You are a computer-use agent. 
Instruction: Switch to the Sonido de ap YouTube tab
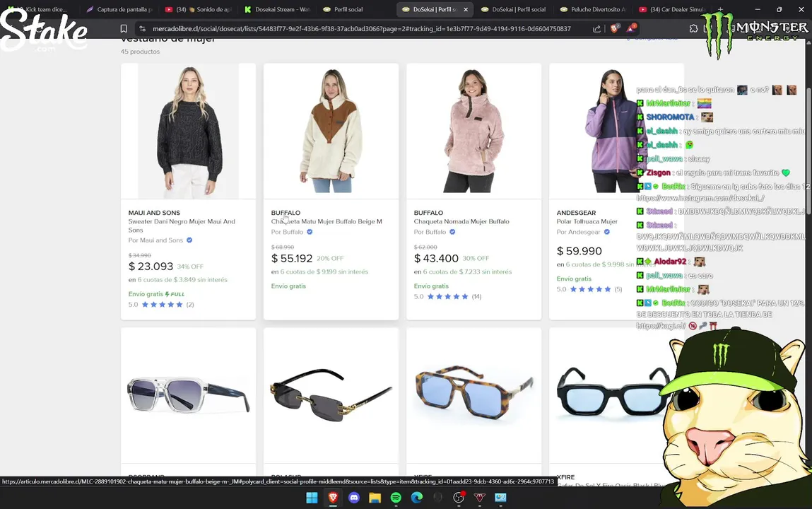pos(198,9)
